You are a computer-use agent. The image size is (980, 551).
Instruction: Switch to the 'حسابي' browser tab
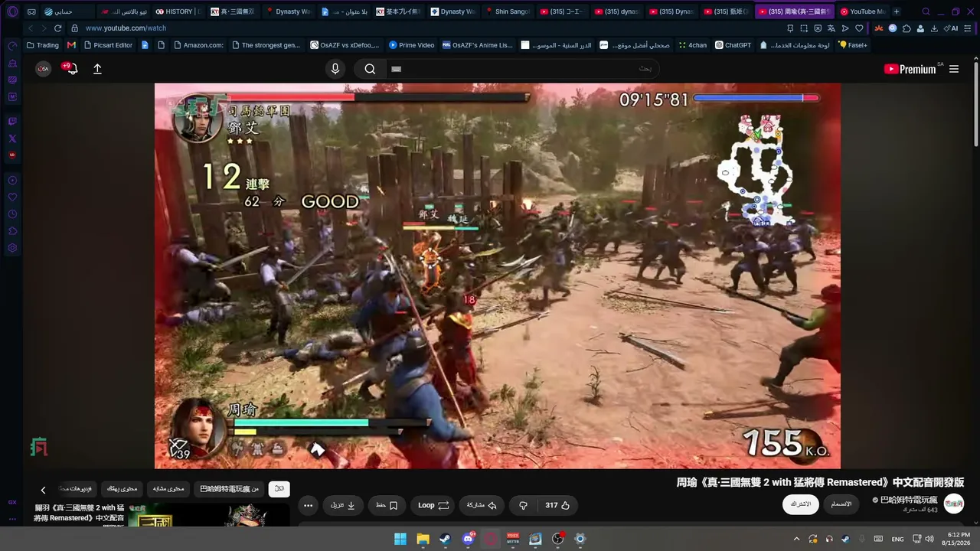point(67,11)
